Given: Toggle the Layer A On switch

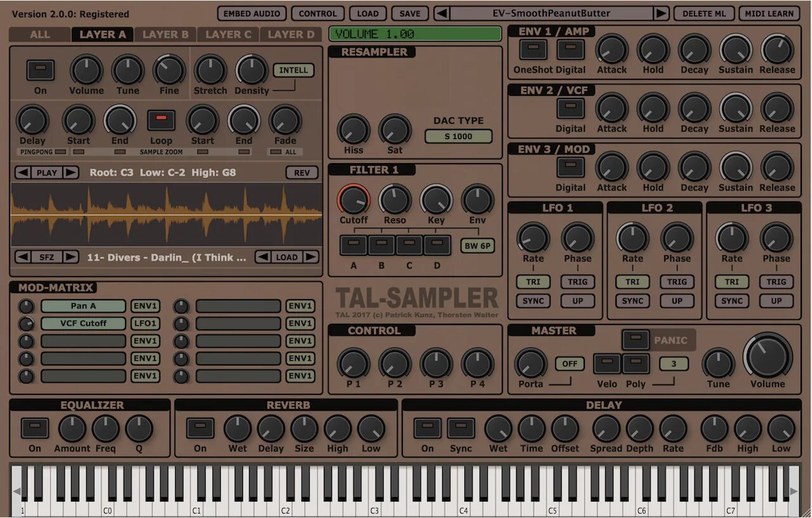Looking at the screenshot, I should point(40,70).
